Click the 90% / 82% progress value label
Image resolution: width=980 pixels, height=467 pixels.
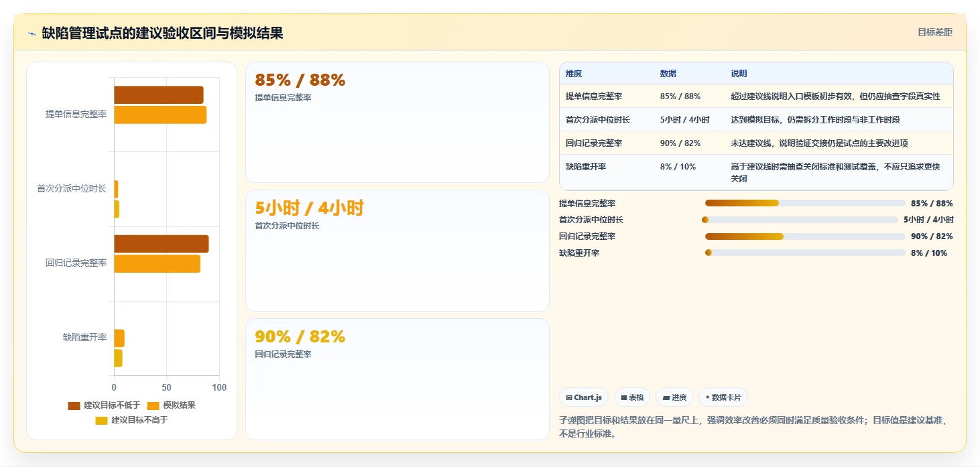tap(932, 237)
